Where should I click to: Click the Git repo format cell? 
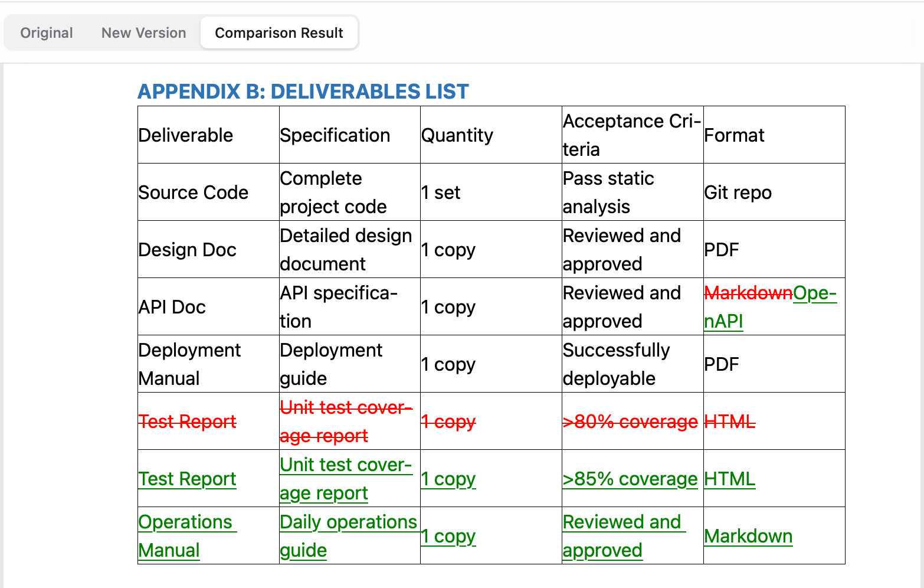point(774,192)
